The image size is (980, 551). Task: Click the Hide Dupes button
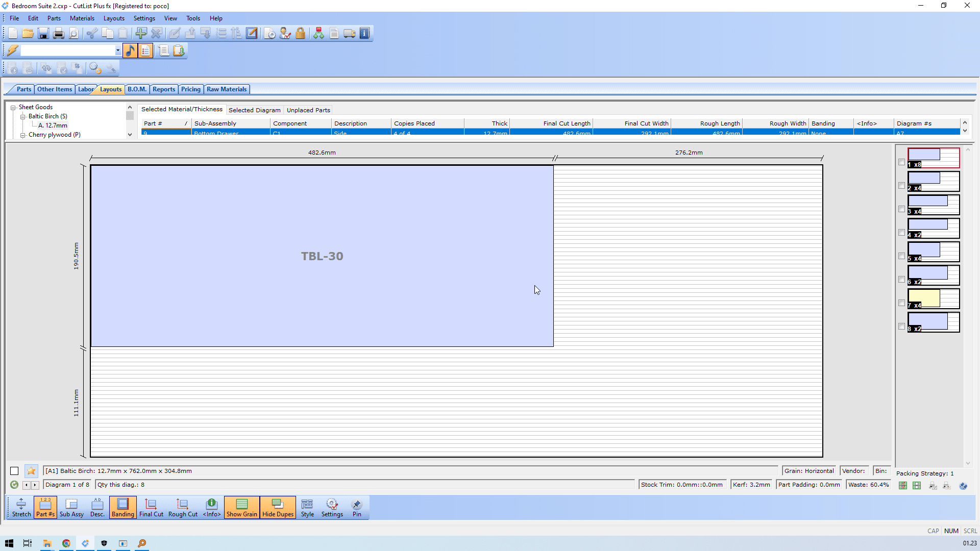click(x=278, y=508)
